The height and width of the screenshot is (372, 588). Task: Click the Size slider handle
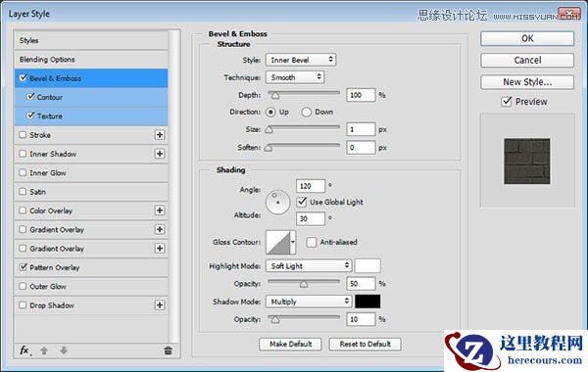click(x=269, y=130)
